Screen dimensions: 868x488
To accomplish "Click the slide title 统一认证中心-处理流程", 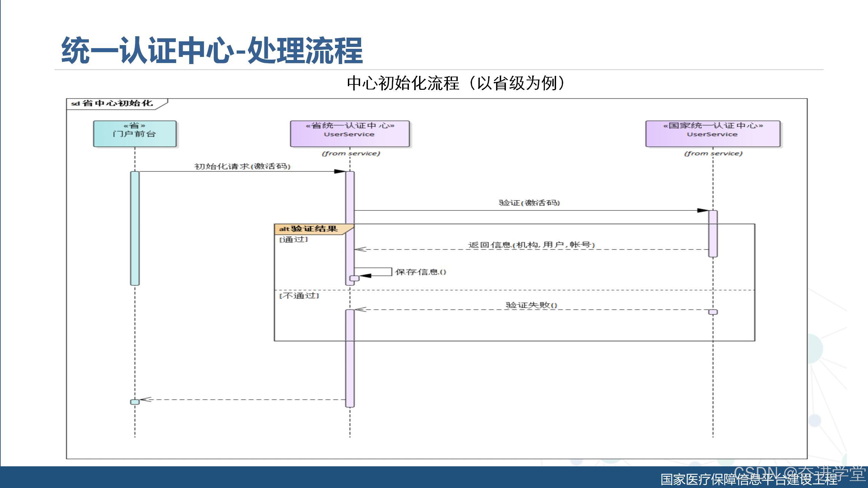I will pos(212,51).
